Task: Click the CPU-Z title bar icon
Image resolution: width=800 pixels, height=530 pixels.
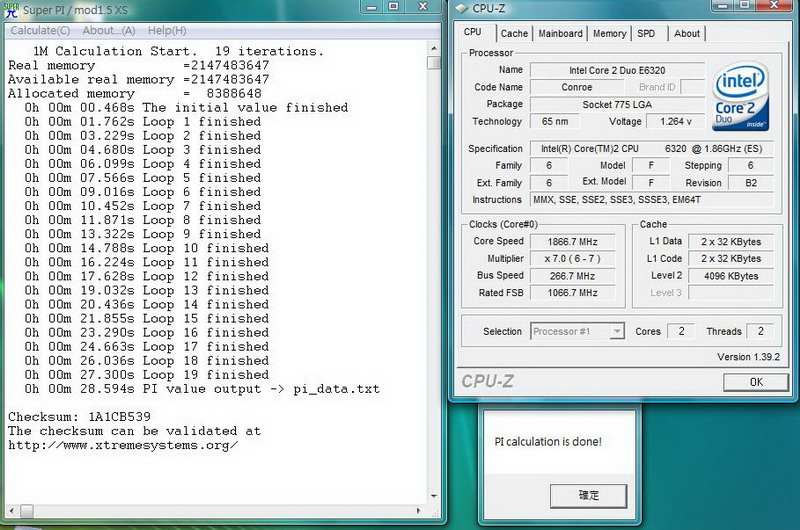Action: 461,8
